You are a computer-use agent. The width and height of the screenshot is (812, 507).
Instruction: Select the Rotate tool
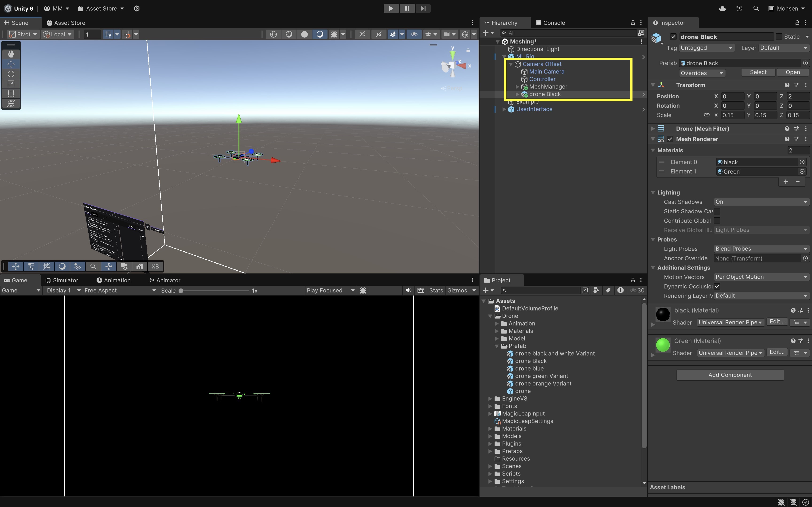tap(11, 74)
